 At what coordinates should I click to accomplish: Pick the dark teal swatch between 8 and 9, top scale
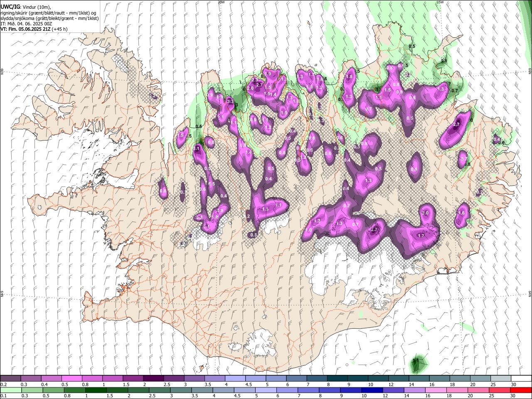[337, 379]
